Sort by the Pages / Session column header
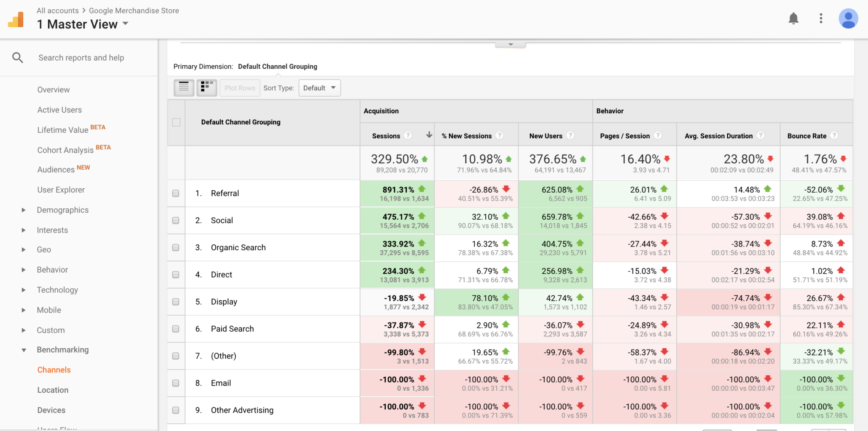 (625, 136)
